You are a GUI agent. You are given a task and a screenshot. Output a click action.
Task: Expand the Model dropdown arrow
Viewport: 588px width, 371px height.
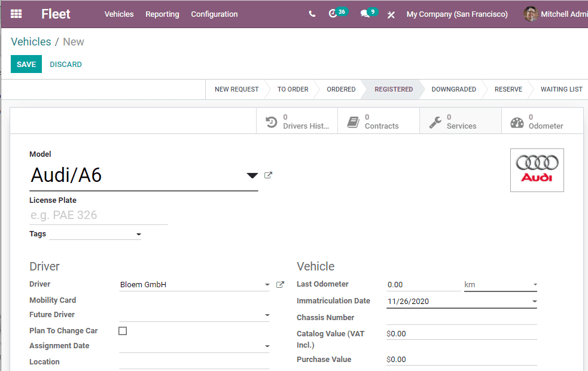tap(252, 175)
